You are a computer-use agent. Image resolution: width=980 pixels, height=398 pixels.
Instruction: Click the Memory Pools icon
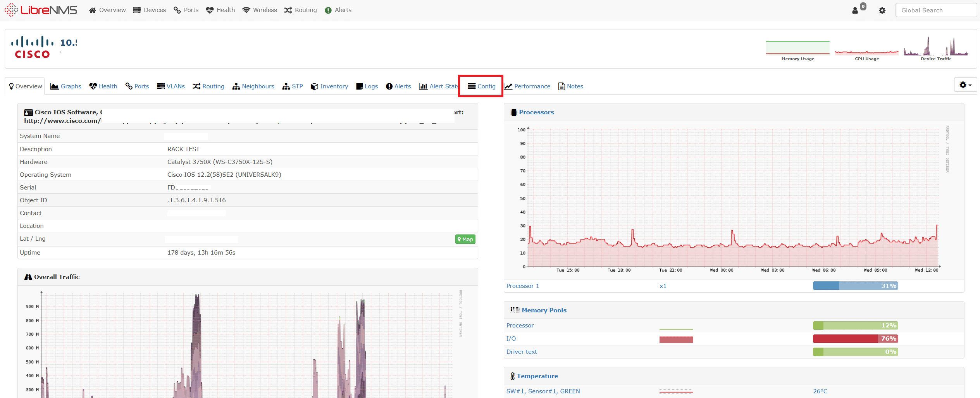click(515, 310)
